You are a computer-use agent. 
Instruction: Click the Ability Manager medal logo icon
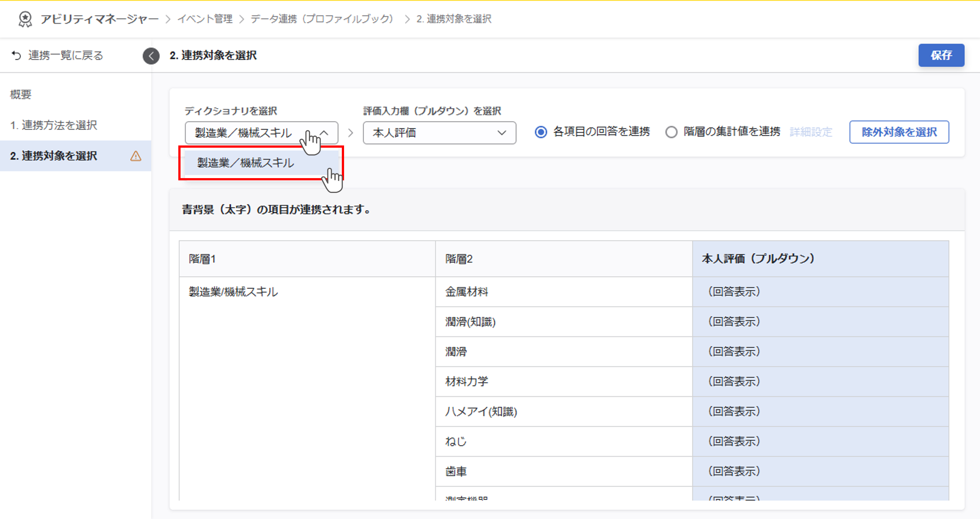25,19
